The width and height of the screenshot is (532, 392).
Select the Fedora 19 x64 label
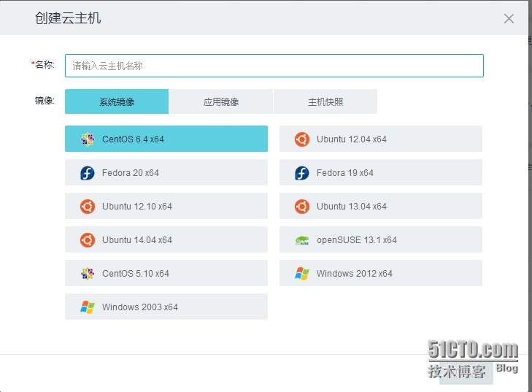(344, 173)
